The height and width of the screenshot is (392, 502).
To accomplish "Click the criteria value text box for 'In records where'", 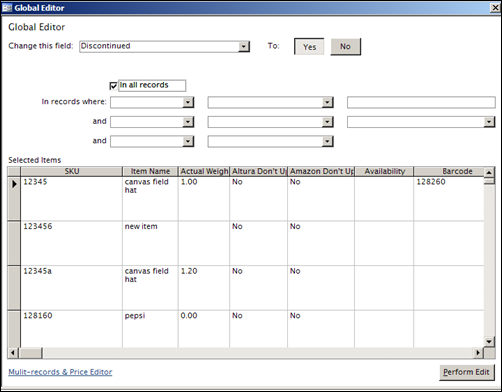I will tap(421, 102).
